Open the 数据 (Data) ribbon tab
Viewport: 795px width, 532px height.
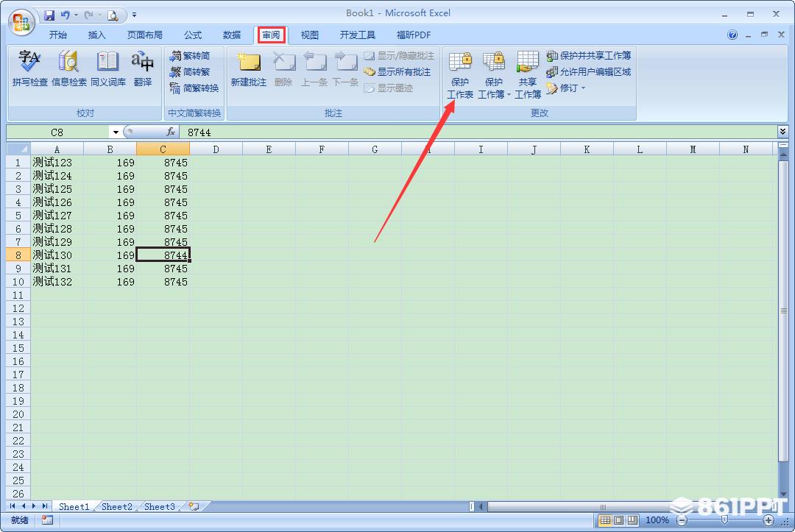(x=232, y=35)
